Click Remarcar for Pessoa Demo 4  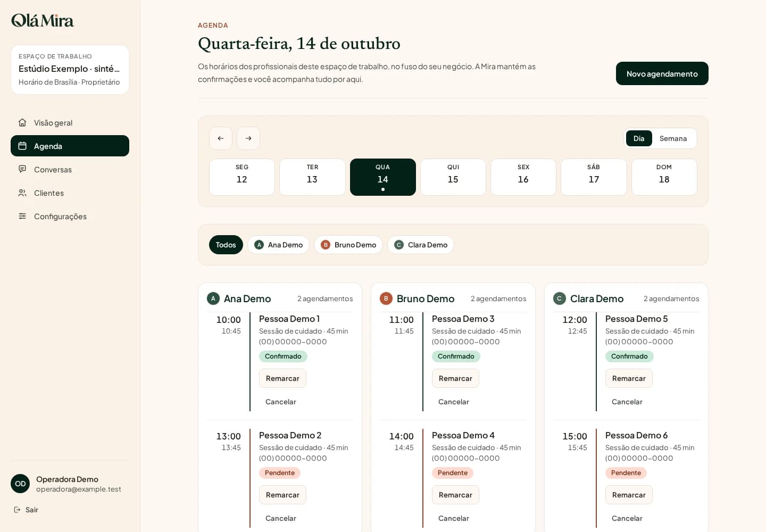click(455, 495)
